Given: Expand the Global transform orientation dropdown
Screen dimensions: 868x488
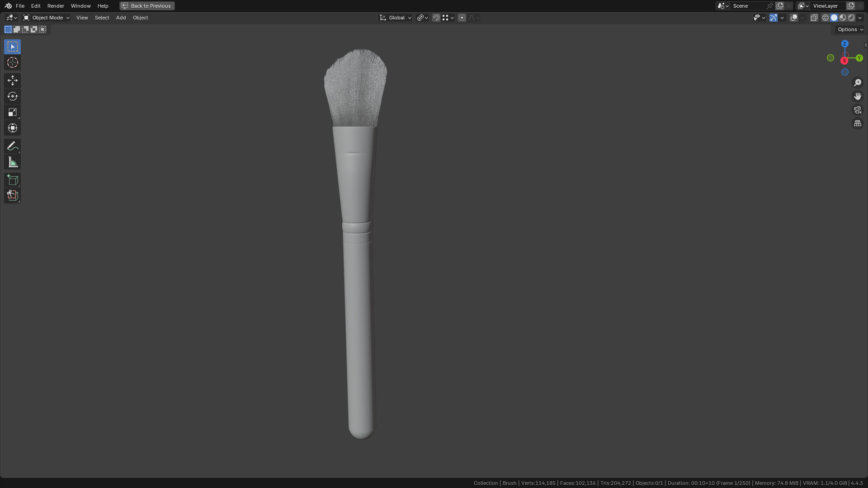Looking at the screenshot, I should pos(396,18).
